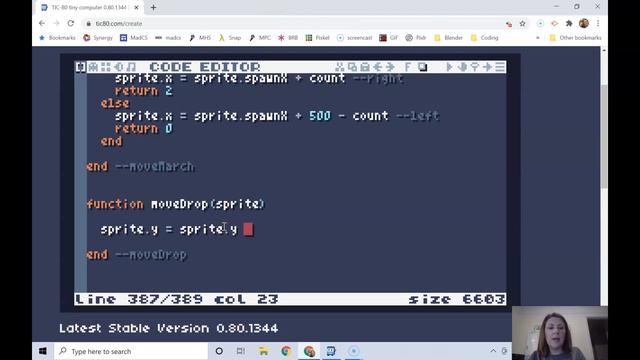Open the TIC-80 code editor mode icon
This screenshot has height=360, width=640.
(80, 67)
